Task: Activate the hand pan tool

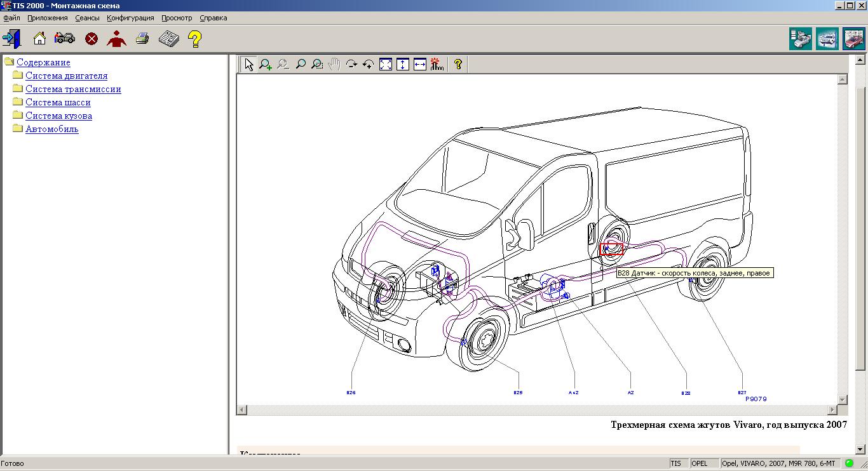Action: (x=334, y=64)
